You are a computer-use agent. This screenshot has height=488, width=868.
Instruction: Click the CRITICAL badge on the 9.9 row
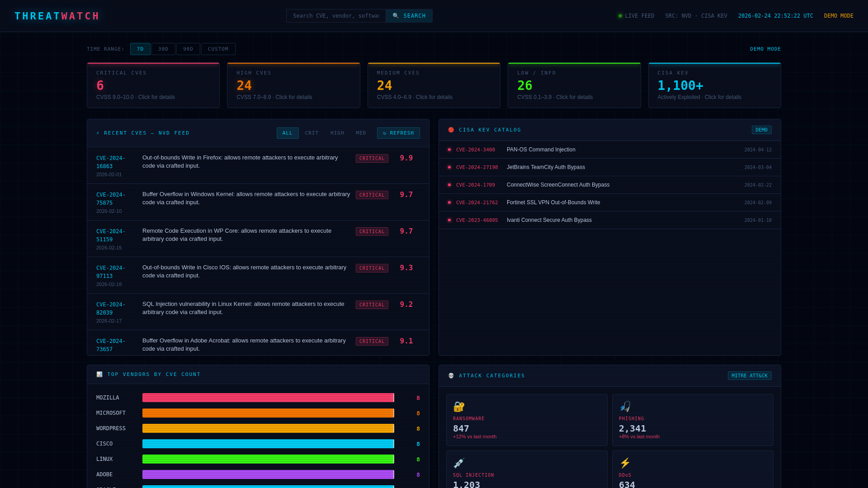pyautogui.click(x=372, y=159)
